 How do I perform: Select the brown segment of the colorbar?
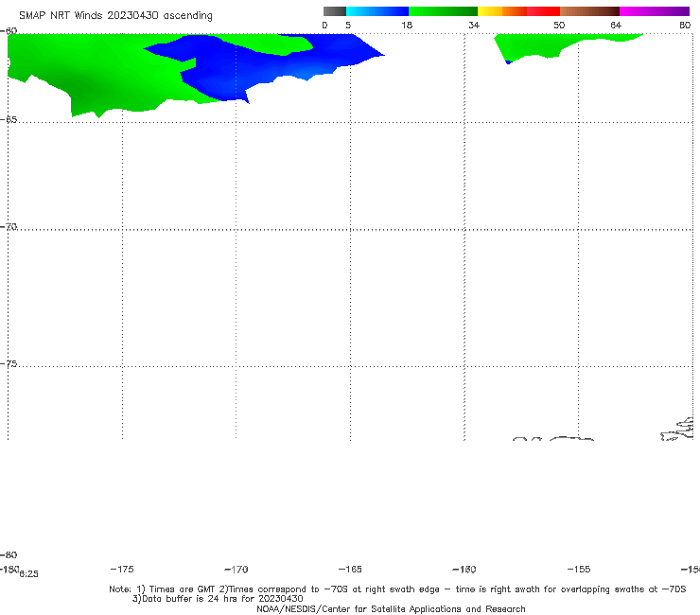point(589,11)
